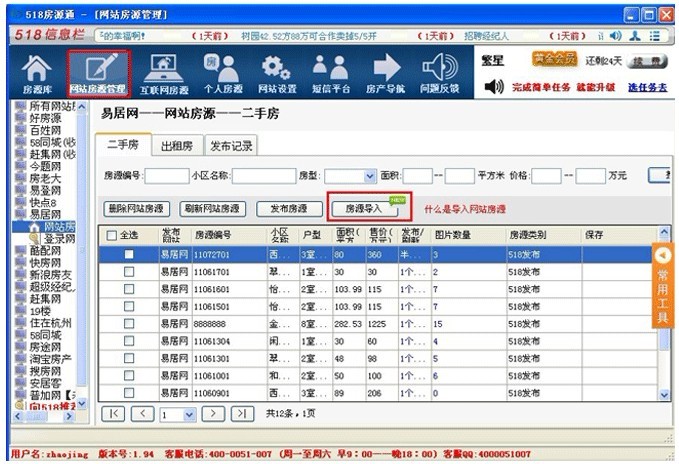Select the 网站房源管理 toolbar icon
The height and width of the screenshot is (464, 679).
tap(99, 74)
